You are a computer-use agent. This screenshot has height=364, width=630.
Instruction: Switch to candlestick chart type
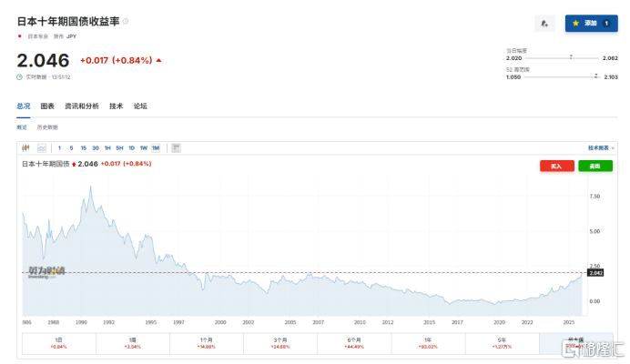25,147
